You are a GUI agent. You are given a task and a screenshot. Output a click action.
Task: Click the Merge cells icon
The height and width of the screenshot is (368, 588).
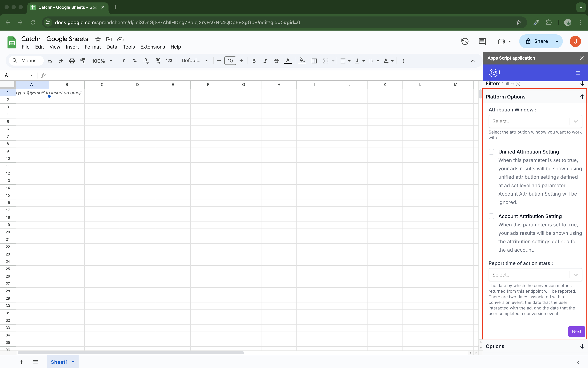coord(326,61)
